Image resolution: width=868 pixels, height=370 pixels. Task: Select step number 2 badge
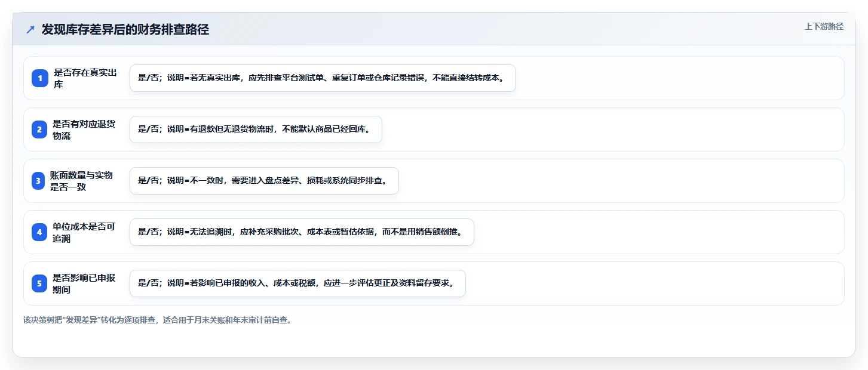pyautogui.click(x=39, y=129)
